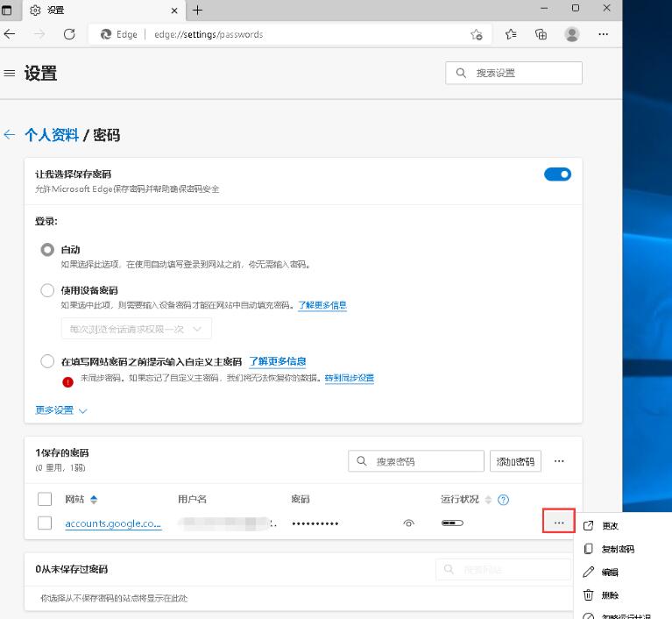
Task: Open the more actions for accounts.google.com row
Action: click(559, 521)
